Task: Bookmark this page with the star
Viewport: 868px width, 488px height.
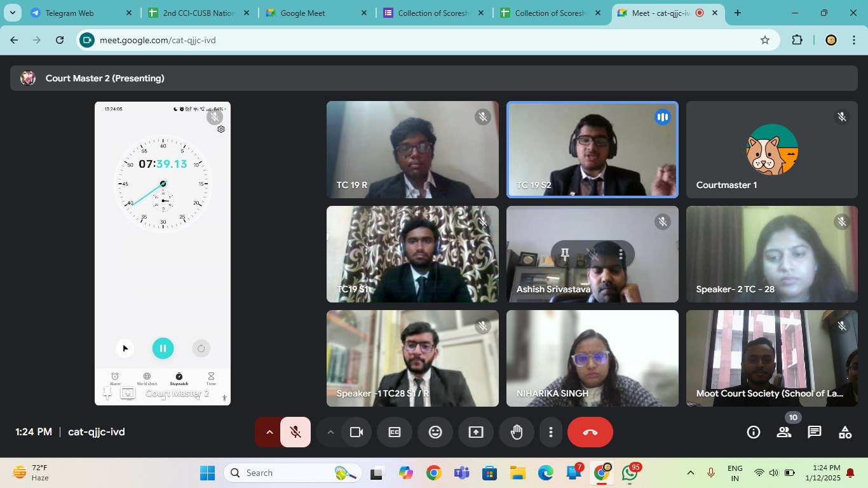Action: pos(765,40)
